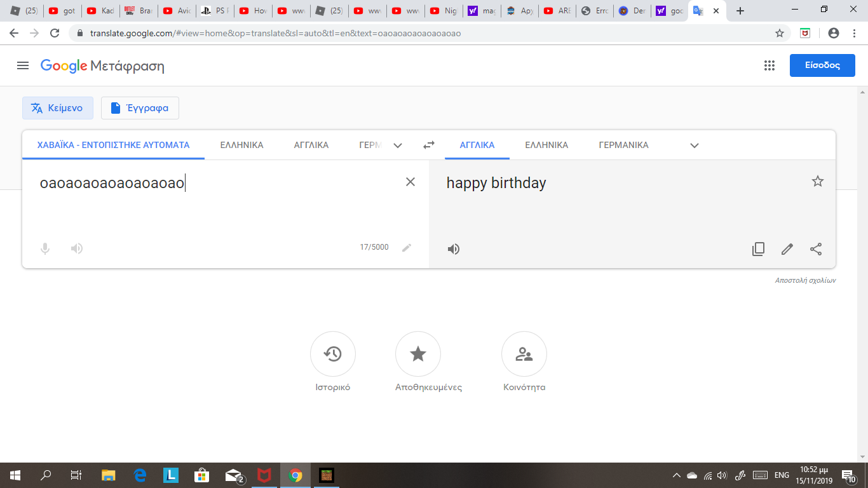Open the Mail app in the taskbar
Viewport: 868px width, 488px height.
[x=234, y=475]
